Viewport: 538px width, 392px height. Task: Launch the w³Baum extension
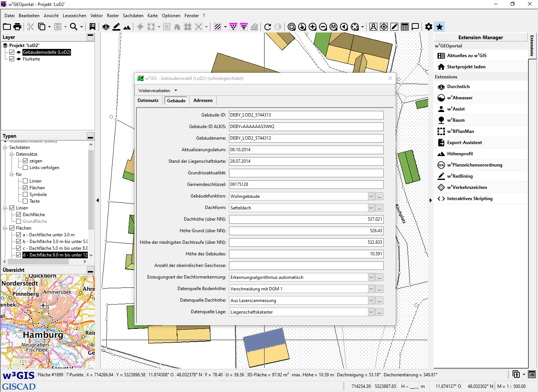[x=481, y=120]
